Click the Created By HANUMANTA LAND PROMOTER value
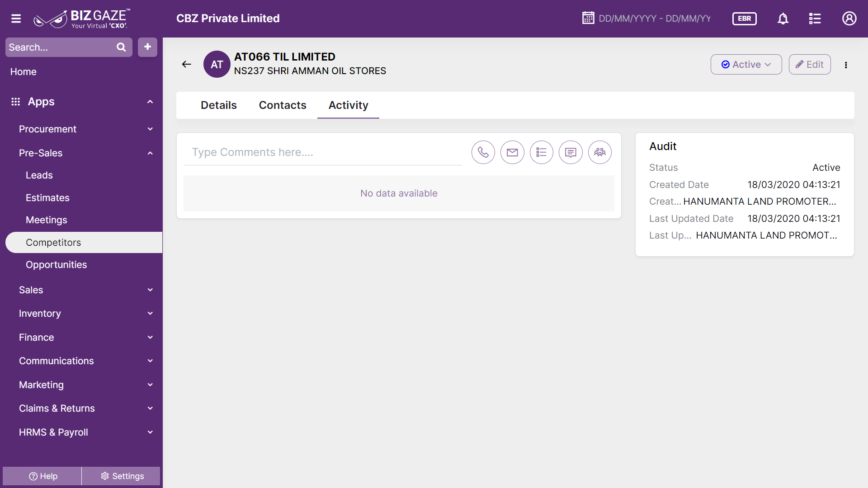 pyautogui.click(x=759, y=202)
